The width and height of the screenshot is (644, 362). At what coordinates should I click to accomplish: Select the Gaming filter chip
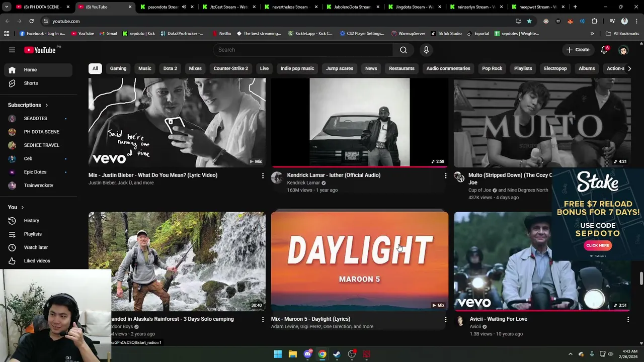(118, 68)
